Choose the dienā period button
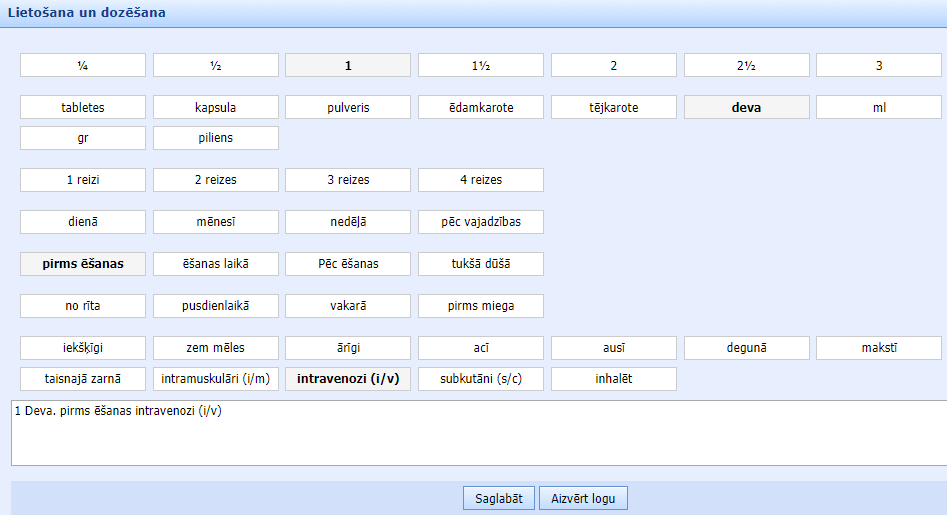The image size is (947, 515). pos(83,222)
